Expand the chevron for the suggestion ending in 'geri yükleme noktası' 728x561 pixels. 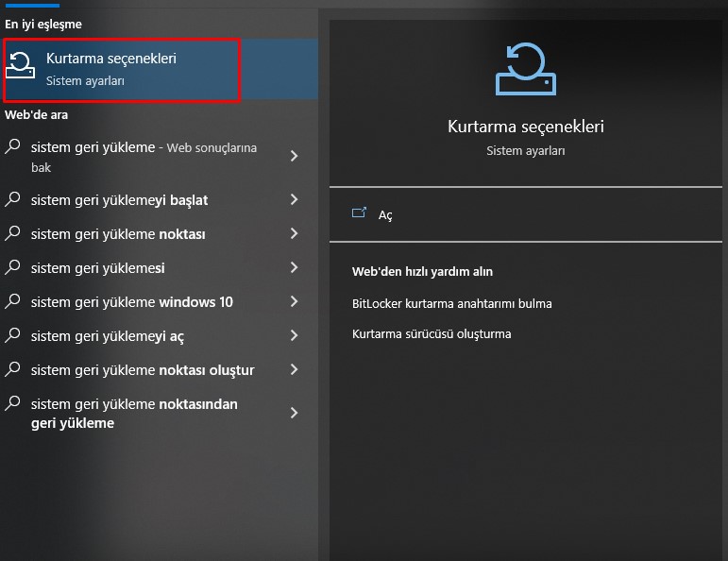[x=294, y=233]
